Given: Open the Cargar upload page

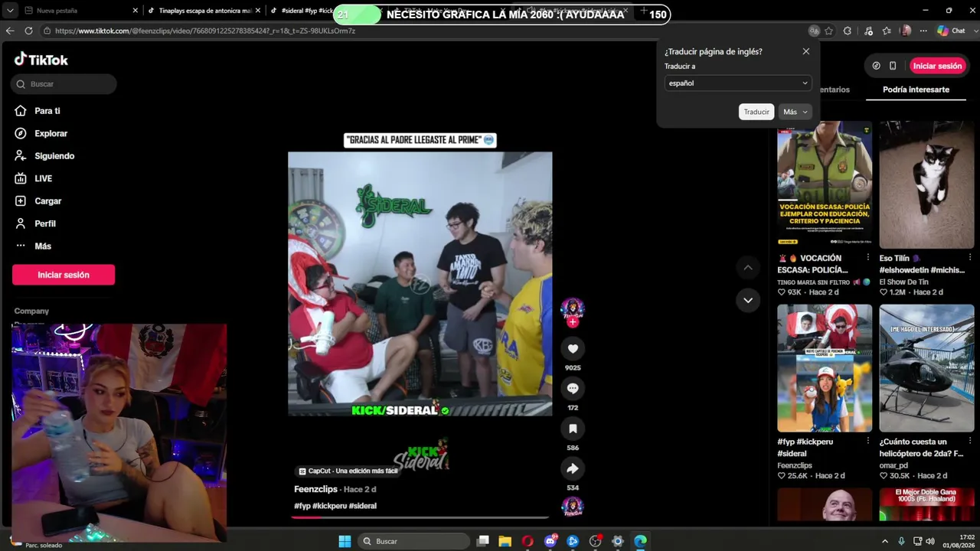Looking at the screenshot, I should (47, 201).
